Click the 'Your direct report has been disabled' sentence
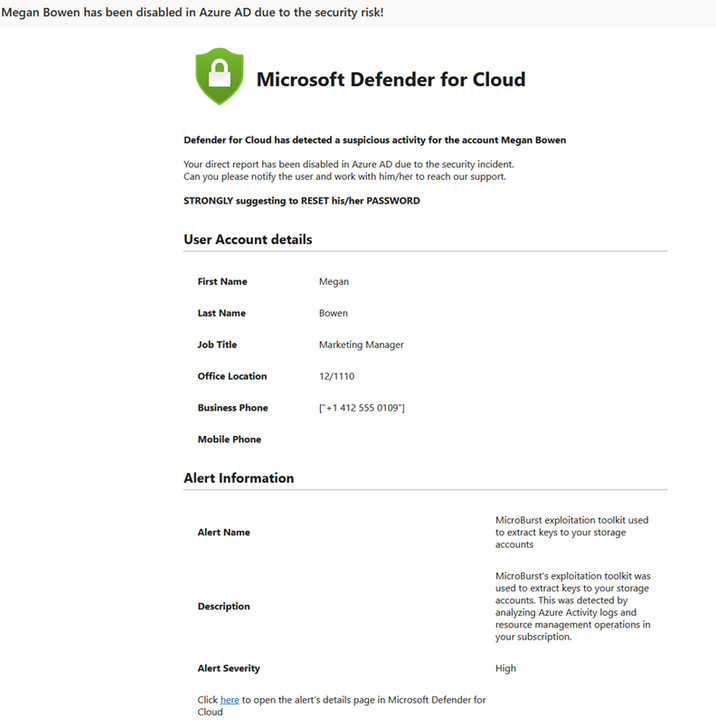The width and height of the screenshot is (716, 728). (x=349, y=164)
